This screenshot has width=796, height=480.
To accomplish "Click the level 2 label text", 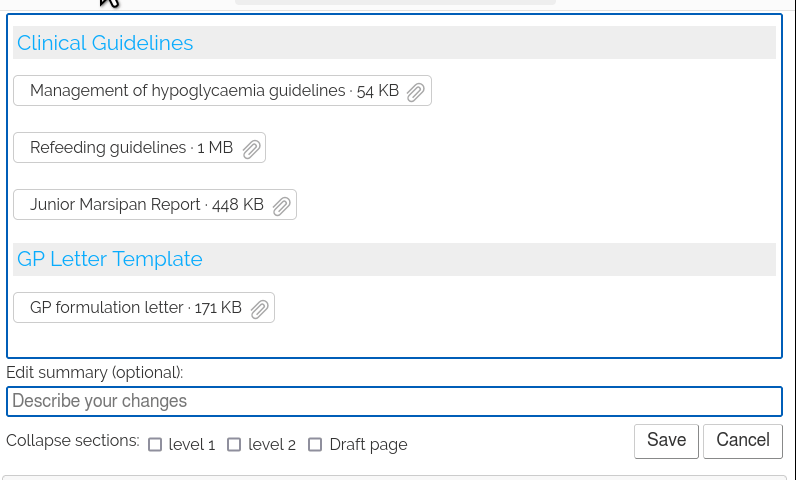I will [272, 445].
